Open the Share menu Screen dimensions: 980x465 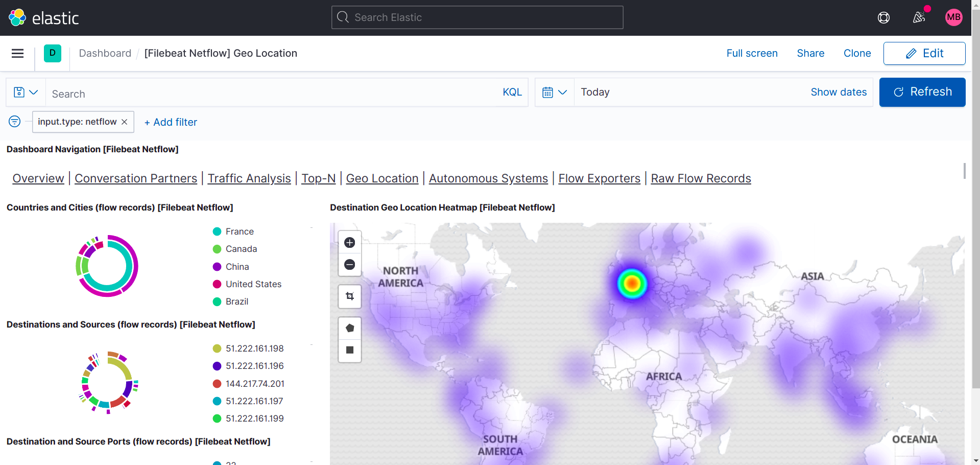(x=810, y=53)
